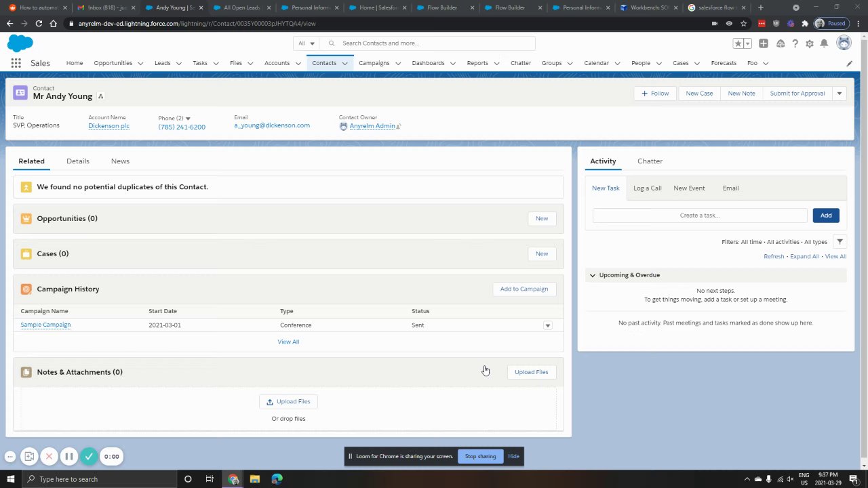Create new Opportunity with New button
The width and height of the screenshot is (868, 488).
(x=542, y=218)
